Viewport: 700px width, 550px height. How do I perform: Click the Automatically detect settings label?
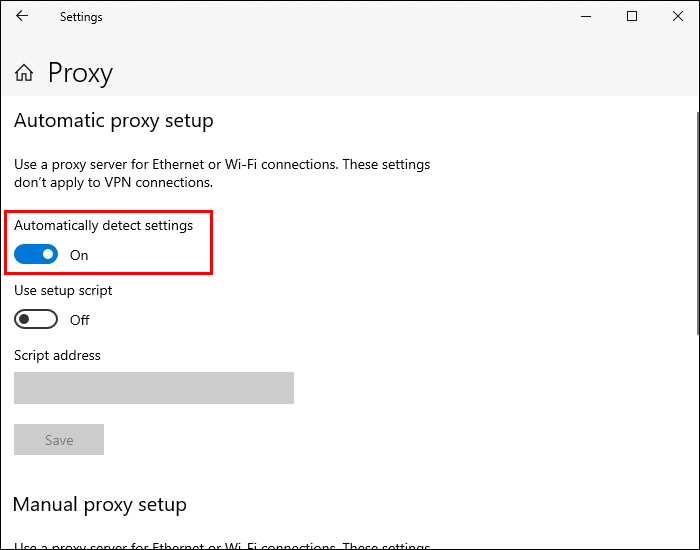[103, 226]
